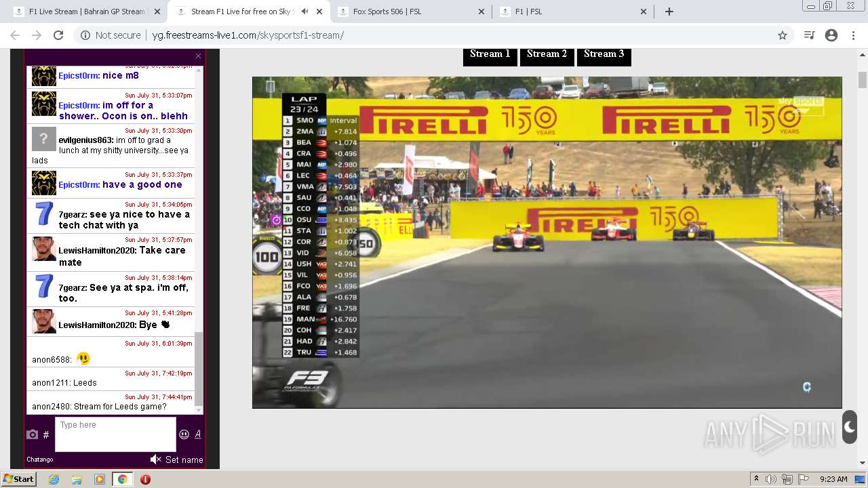Close the chat panel with the X
This screenshot has height=488, width=868.
198,56
